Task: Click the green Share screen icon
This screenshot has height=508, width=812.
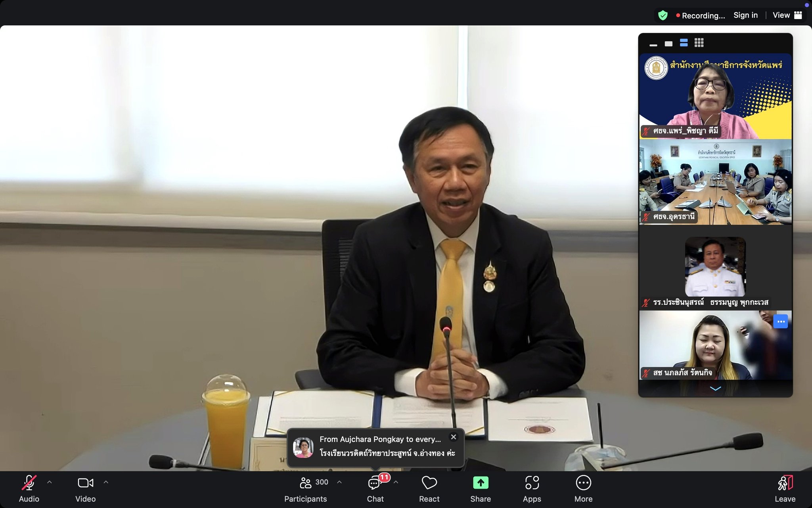Action: 481,483
